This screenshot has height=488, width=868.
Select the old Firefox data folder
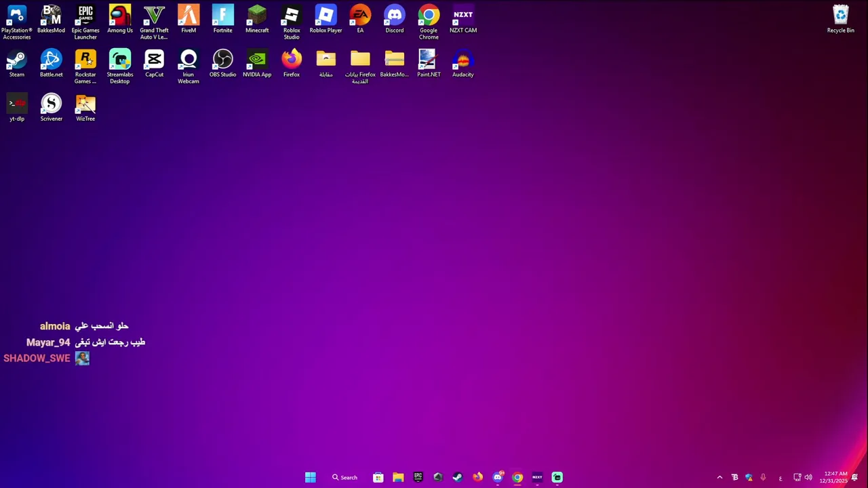tap(360, 67)
